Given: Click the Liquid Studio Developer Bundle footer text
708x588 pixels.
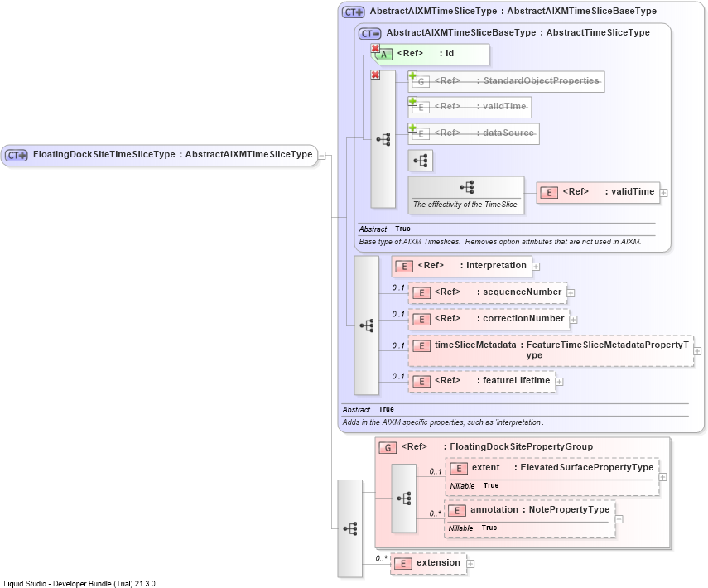Looking at the screenshot, I should coord(79,584).
